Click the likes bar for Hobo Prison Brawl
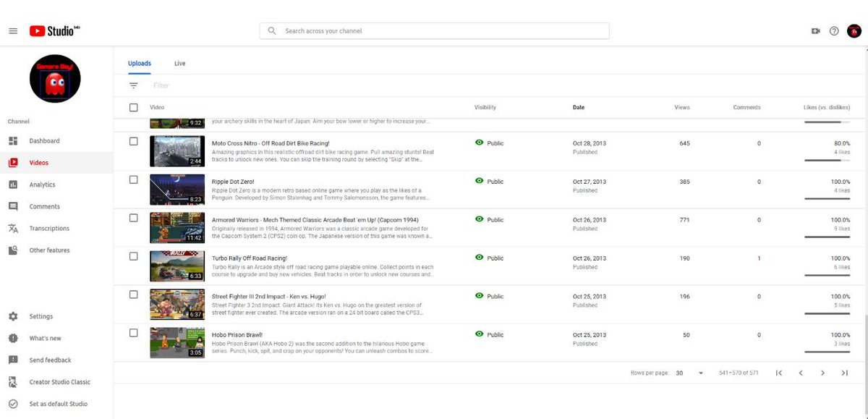Viewport: 868px width, 419px height. 827,352
